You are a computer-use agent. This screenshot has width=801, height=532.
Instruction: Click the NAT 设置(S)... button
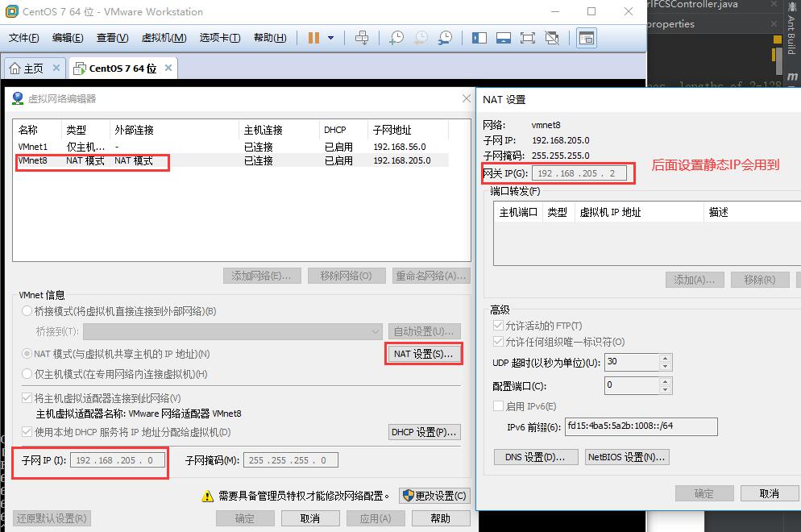tap(424, 354)
